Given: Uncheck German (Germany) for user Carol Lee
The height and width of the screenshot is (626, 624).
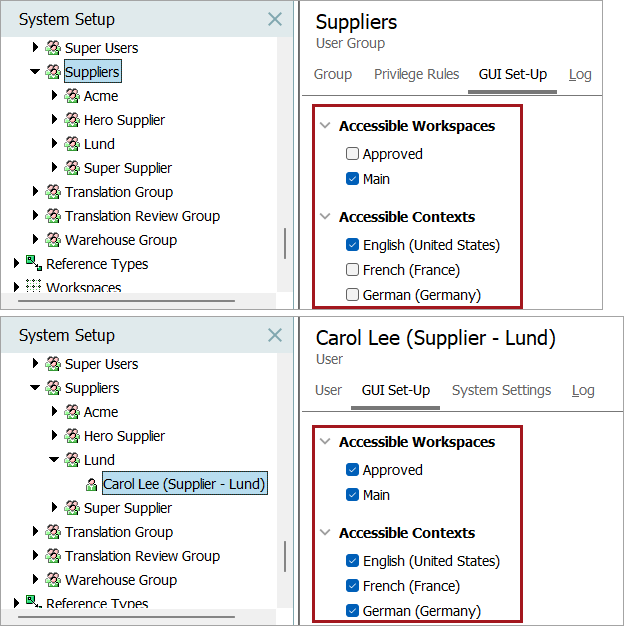Looking at the screenshot, I should (x=352, y=611).
